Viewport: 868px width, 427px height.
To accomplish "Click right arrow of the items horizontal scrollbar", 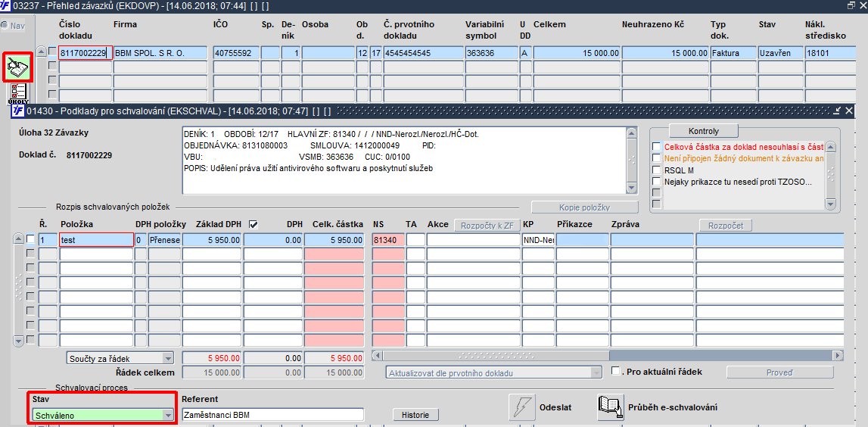I will pyautogui.click(x=838, y=355).
